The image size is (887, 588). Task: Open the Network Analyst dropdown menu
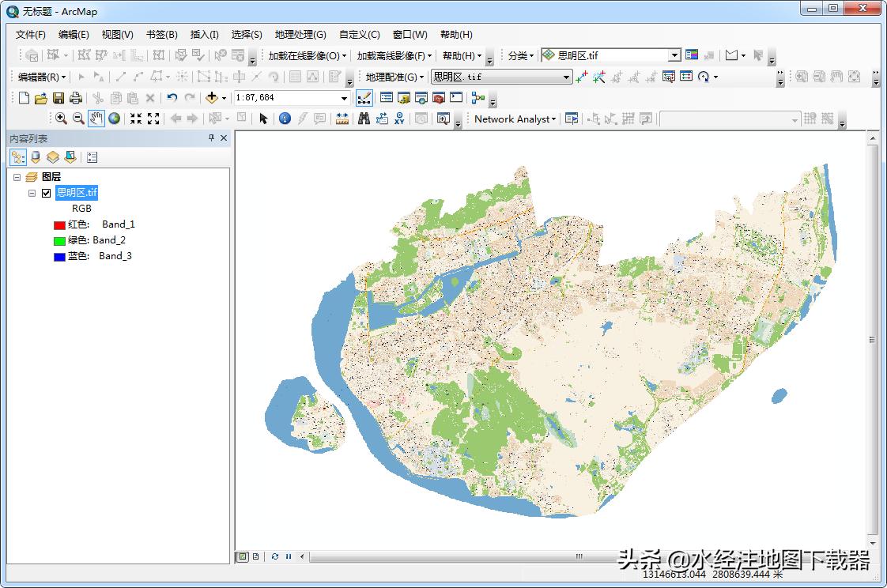[x=515, y=119]
